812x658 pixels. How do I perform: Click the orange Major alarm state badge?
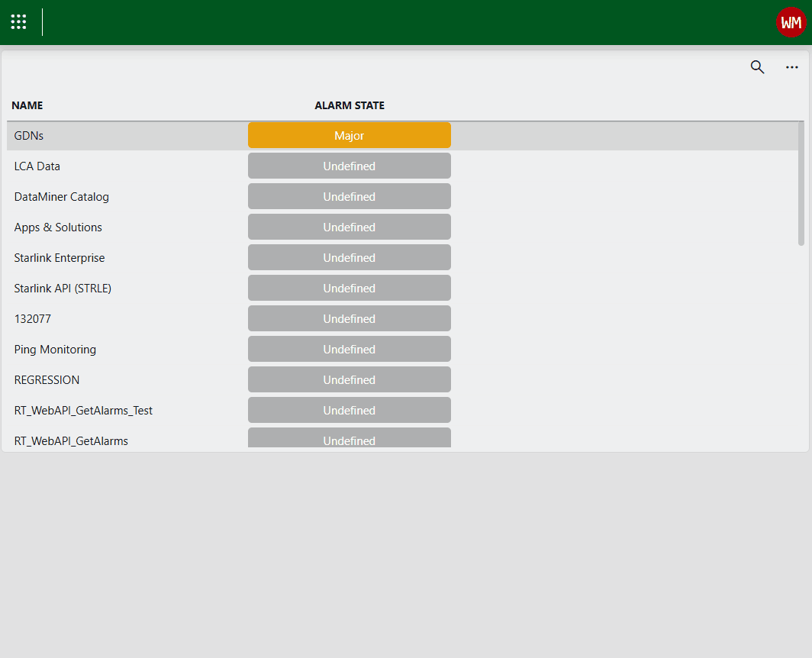click(350, 136)
